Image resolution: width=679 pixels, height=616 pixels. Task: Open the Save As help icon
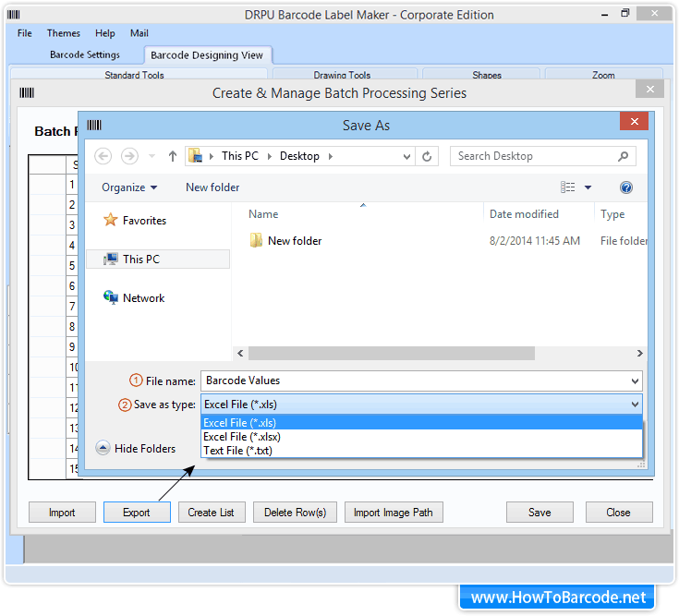626,187
